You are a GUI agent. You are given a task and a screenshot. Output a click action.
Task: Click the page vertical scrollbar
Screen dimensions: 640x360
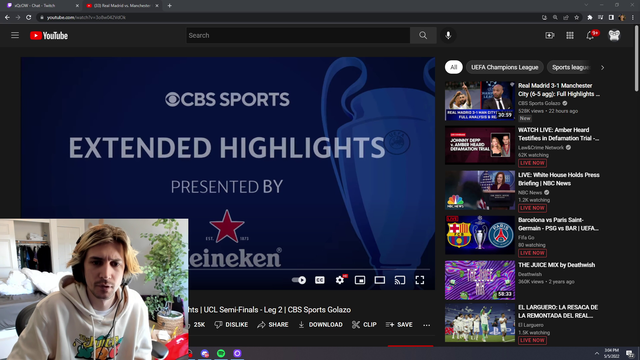637,57
